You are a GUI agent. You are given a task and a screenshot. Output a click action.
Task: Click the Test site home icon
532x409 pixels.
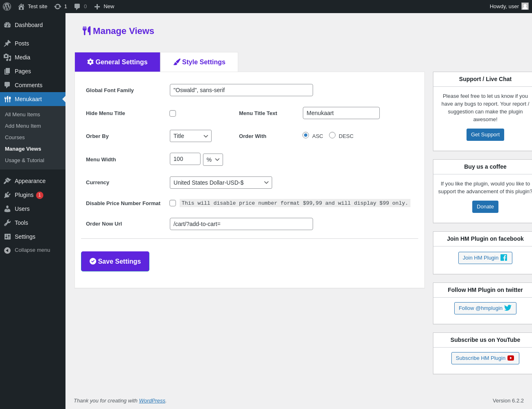[x=21, y=7]
